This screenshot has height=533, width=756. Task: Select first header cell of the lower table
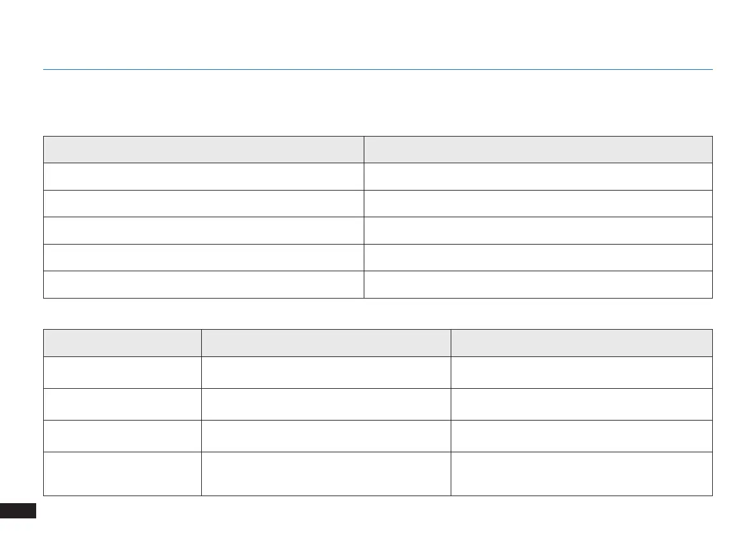pyautogui.click(x=122, y=343)
